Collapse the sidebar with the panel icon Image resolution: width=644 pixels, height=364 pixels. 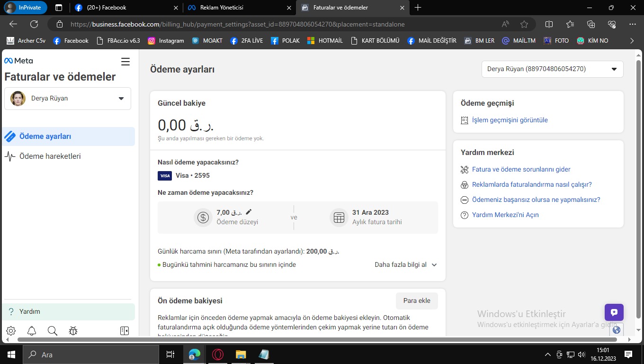125,331
